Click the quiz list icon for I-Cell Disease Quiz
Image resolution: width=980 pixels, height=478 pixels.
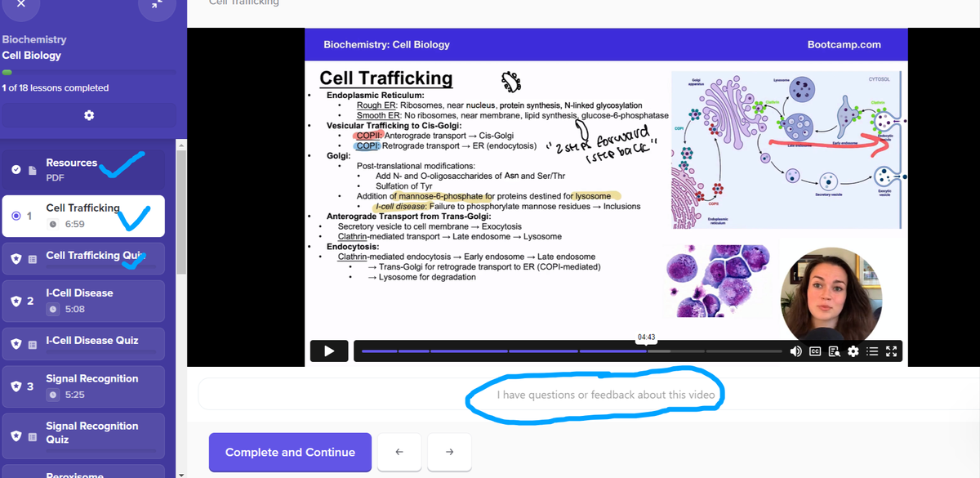click(x=33, y=345)
